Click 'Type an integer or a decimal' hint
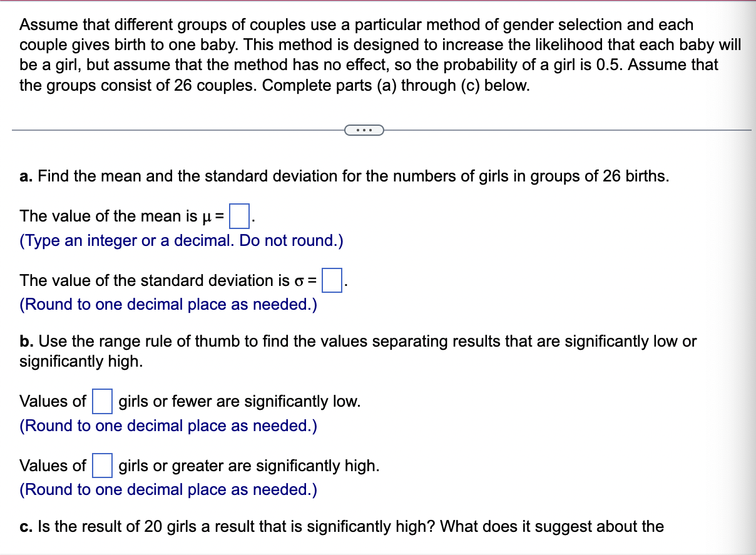The image size is (756, 555). click(181, 240)
